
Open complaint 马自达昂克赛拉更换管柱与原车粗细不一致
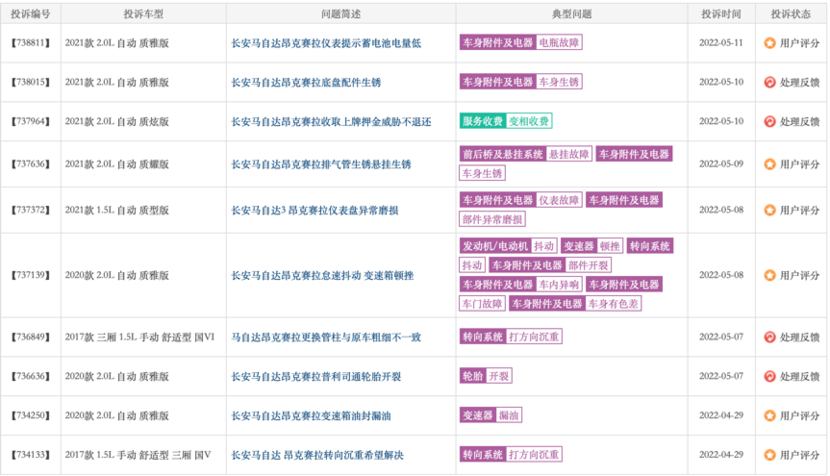pyautogui.click(x=326, y=337)
